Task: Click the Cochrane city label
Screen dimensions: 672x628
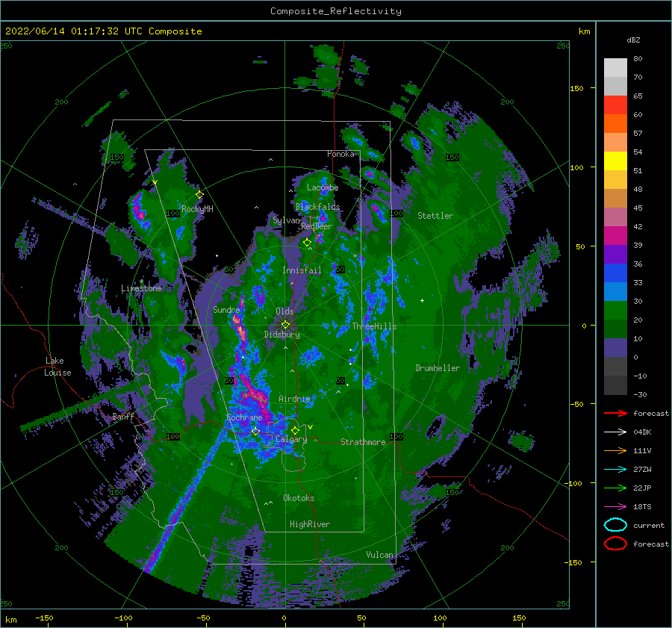Action: click(244, 417)
